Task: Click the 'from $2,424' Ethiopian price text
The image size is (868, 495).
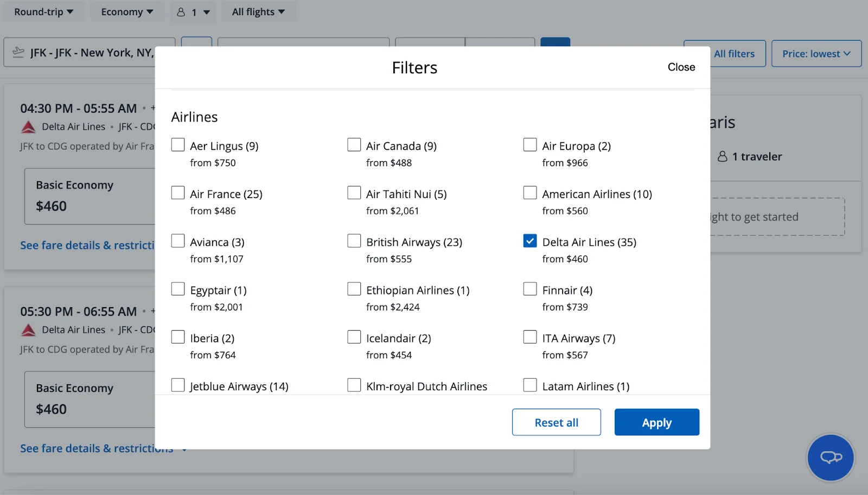Action: point(393,307)
